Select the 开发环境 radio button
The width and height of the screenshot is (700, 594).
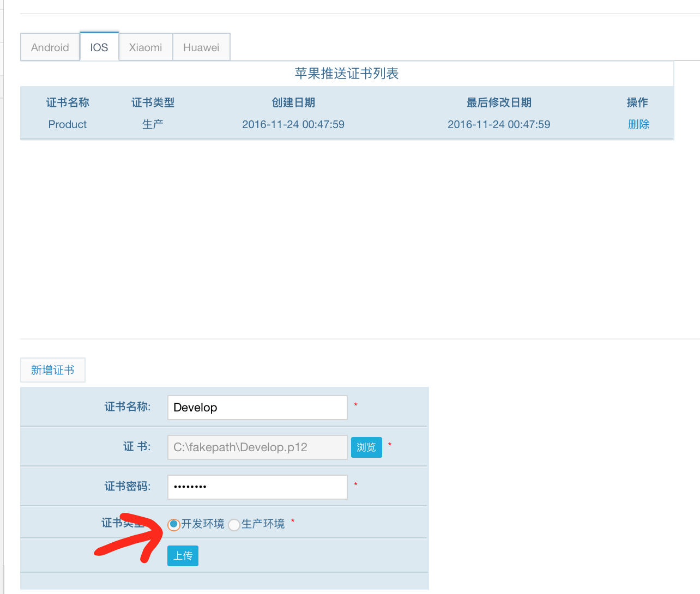pyautogui.click(x=173, y=524)
